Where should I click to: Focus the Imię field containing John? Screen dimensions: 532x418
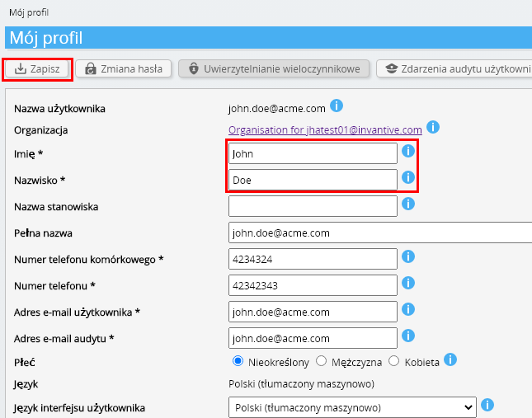tap(313, 153)
